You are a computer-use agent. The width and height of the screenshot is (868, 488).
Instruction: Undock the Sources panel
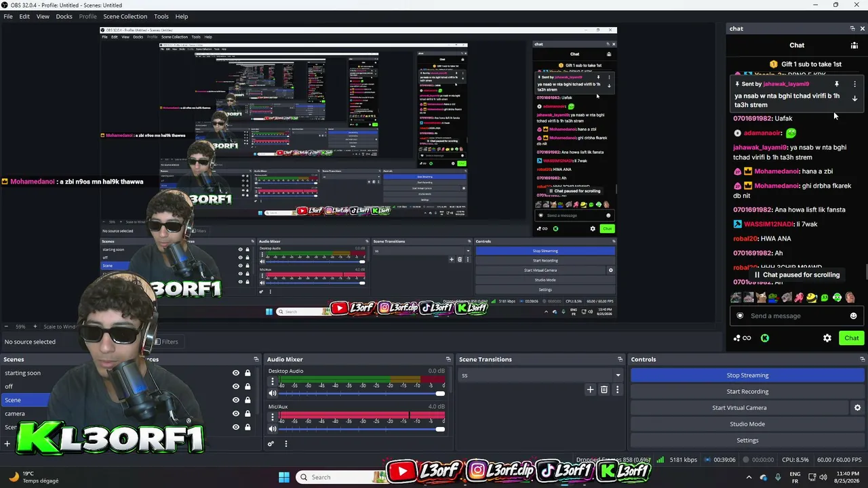point(256,359)
